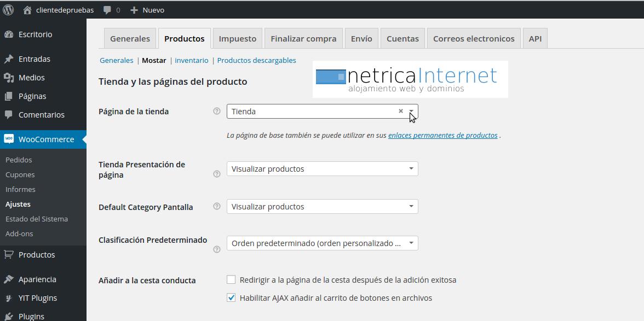Click the netrica Internet logo banner
The width and height of the screenshot is (644, 321).
point(410,79)
